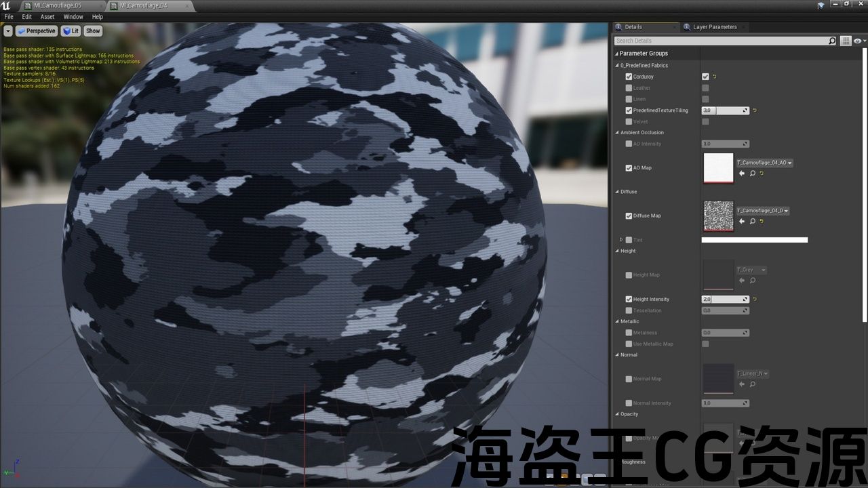This screenshot has width=868, height=488.
Task: Open the Asset menu
Action: tap(47, 17)
